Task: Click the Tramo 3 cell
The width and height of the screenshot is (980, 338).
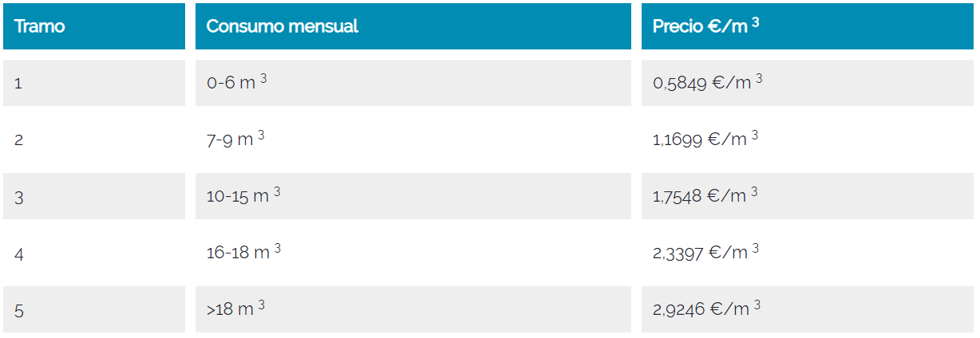Action: (x=18, y=197)
